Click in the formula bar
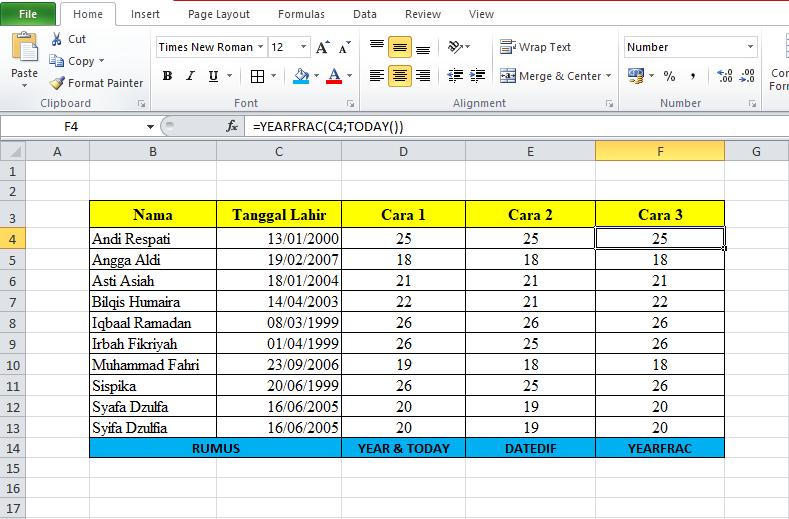The height and width of the screenshot is (519, 789). (516, 126)
